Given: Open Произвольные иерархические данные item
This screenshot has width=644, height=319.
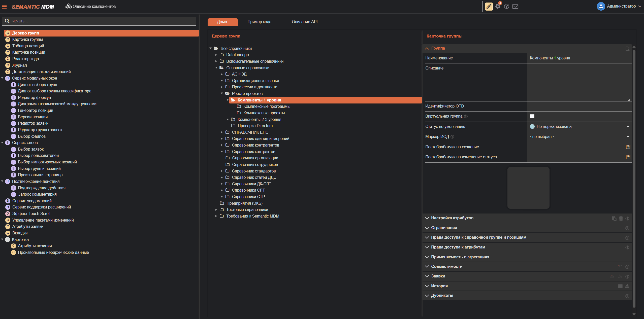Looking at the screenshot, I should tap(53, 252).
